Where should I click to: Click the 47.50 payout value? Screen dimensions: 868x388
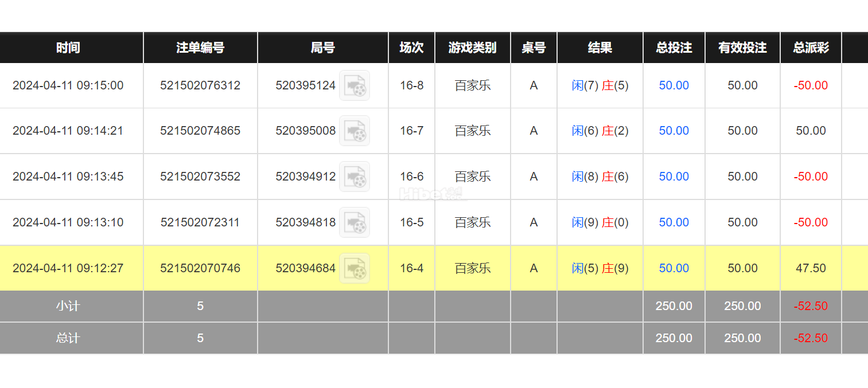pyautogui.click(x=811, y=268)
